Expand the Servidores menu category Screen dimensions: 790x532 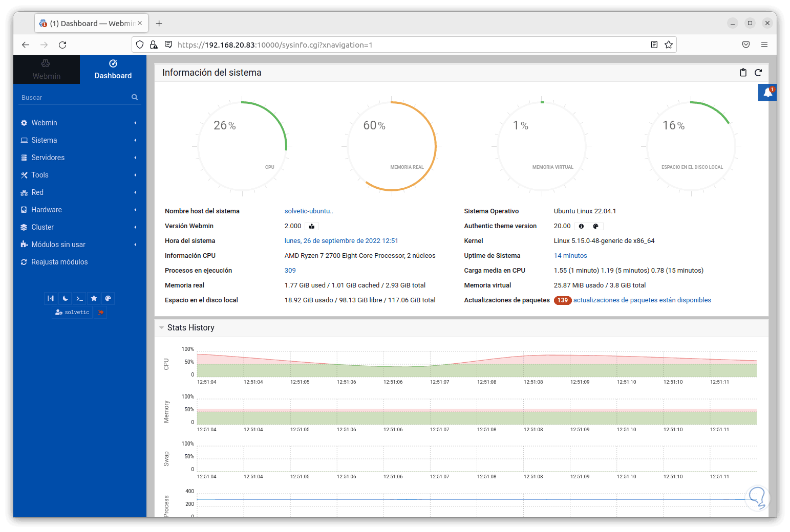[x=79, y=158]
